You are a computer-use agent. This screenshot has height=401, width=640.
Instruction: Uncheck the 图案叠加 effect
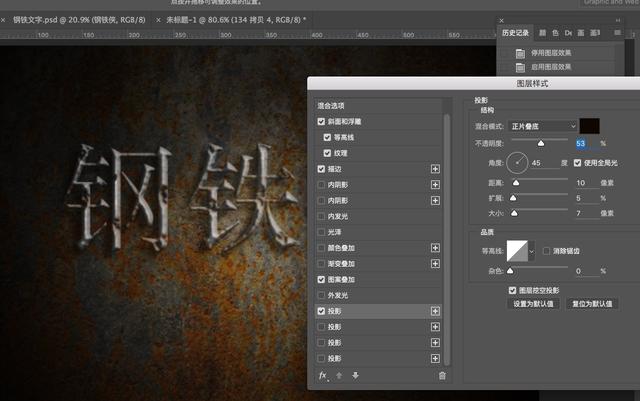[x=321, y=280]
